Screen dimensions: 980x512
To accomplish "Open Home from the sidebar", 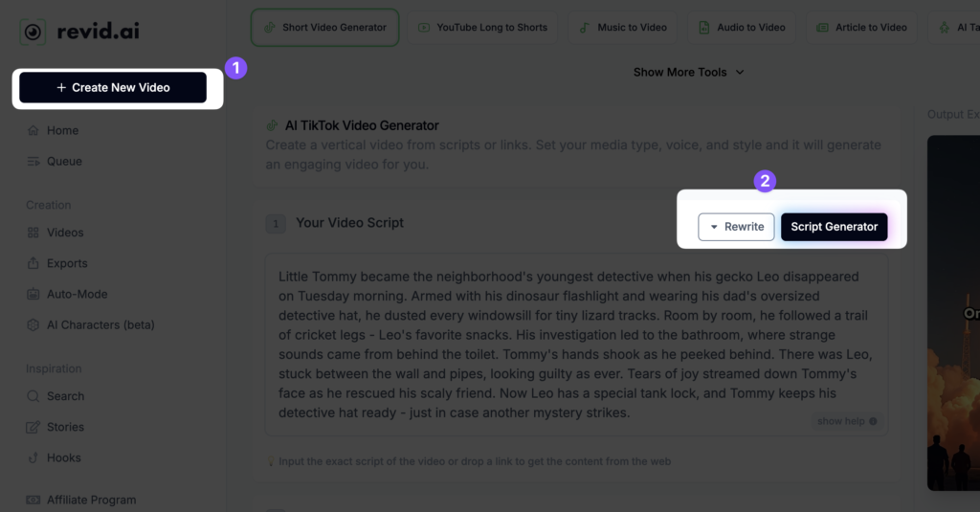I will 62,130.
